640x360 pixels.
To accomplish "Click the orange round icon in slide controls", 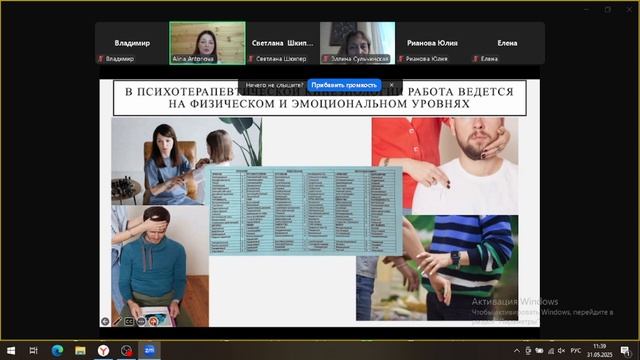I will 153,322.
